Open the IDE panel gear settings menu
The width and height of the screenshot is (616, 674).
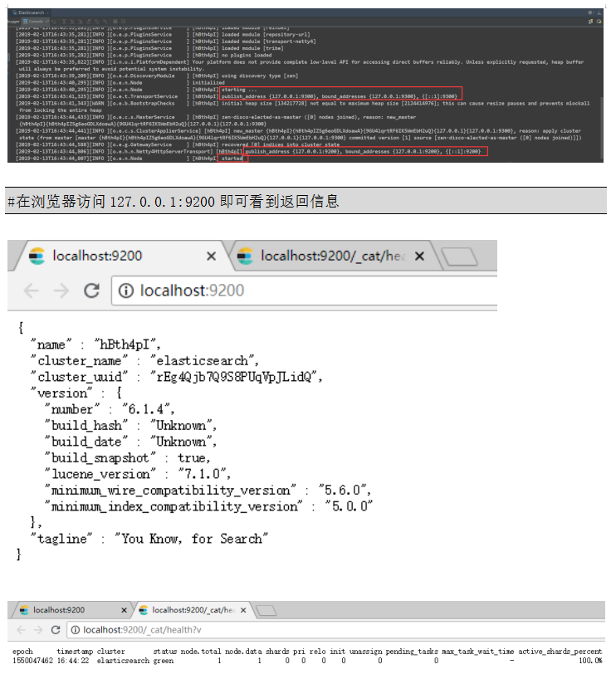(x=590, y=12)
